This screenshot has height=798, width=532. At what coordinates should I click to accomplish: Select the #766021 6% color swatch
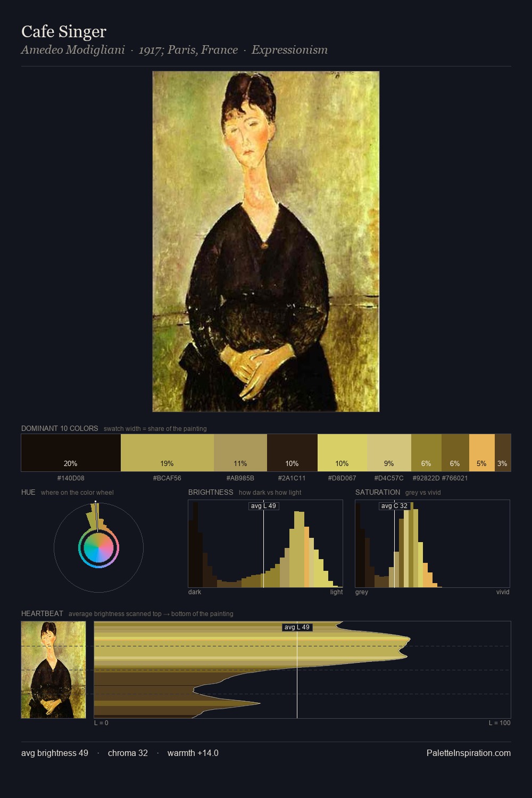tap(455, 453)
